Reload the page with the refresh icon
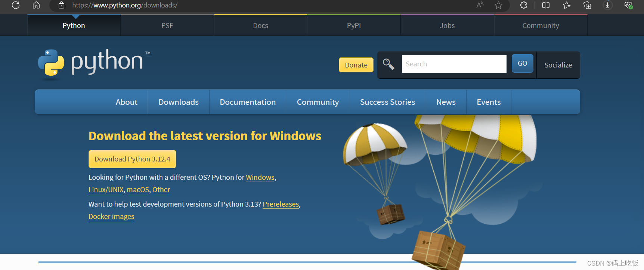 [x=16, y=5]
